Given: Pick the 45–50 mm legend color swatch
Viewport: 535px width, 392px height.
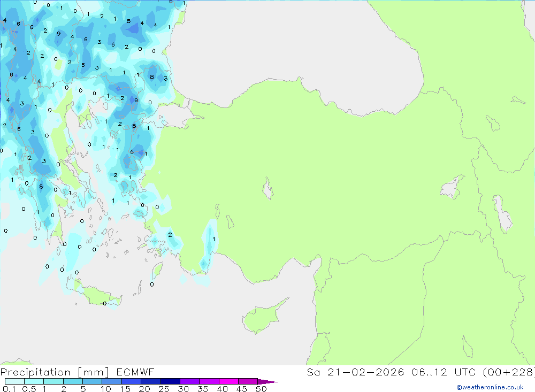Looking at the screenshot, I should pyautogui.click(x=248, y=381).
